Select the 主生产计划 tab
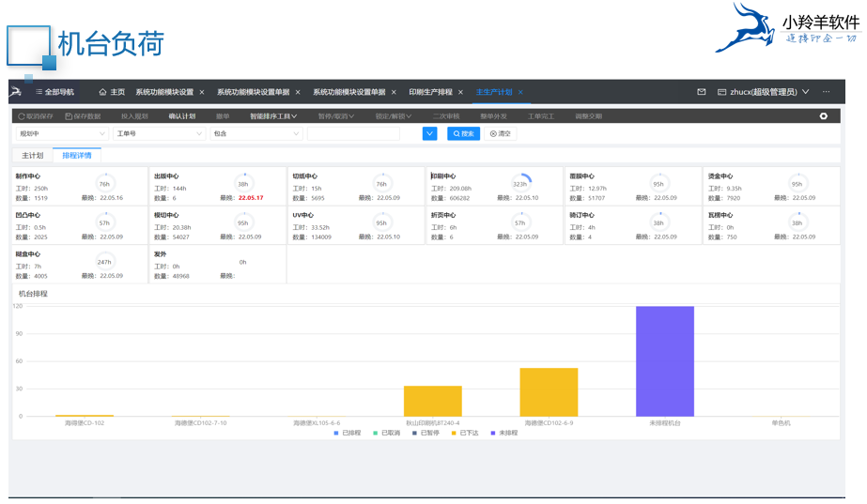The height and width of the screenshot is (504, 867). 494,92
